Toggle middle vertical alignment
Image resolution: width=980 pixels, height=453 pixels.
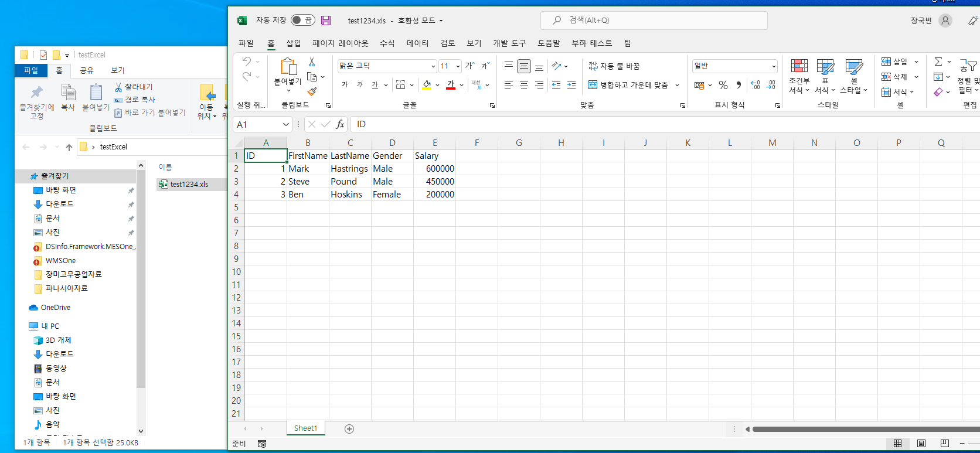[524, 66]
